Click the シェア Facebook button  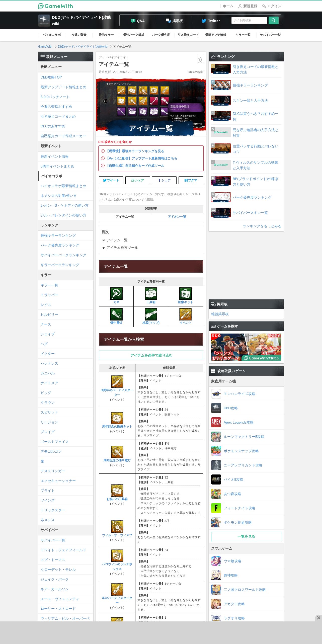(164, 180)
